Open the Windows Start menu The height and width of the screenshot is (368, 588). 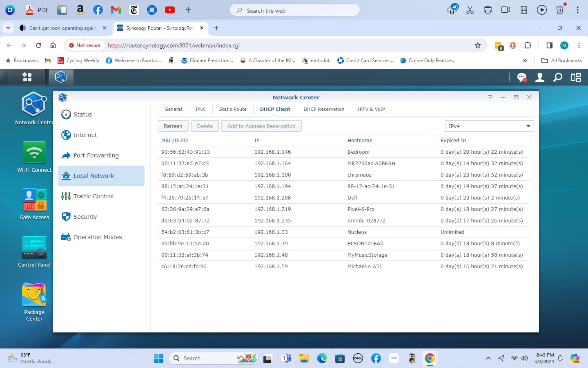158,358
